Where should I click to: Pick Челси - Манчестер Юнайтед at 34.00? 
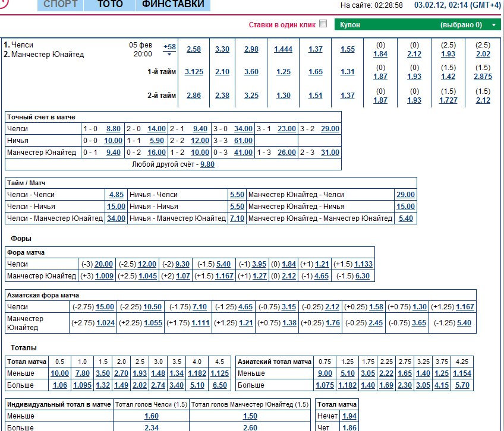pyautogui.click(x=116, y=218)
